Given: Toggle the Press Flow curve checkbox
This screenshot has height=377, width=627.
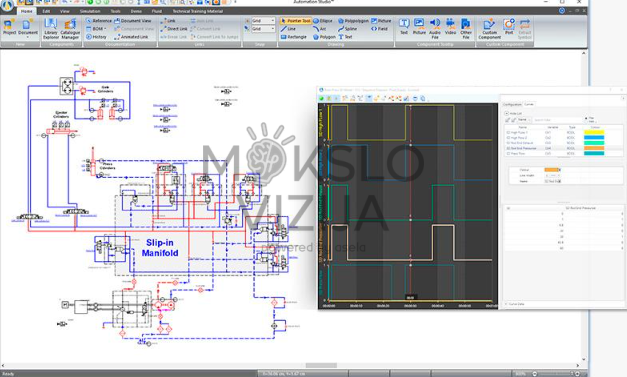Looking at the screenshot, I should point(508,154).
